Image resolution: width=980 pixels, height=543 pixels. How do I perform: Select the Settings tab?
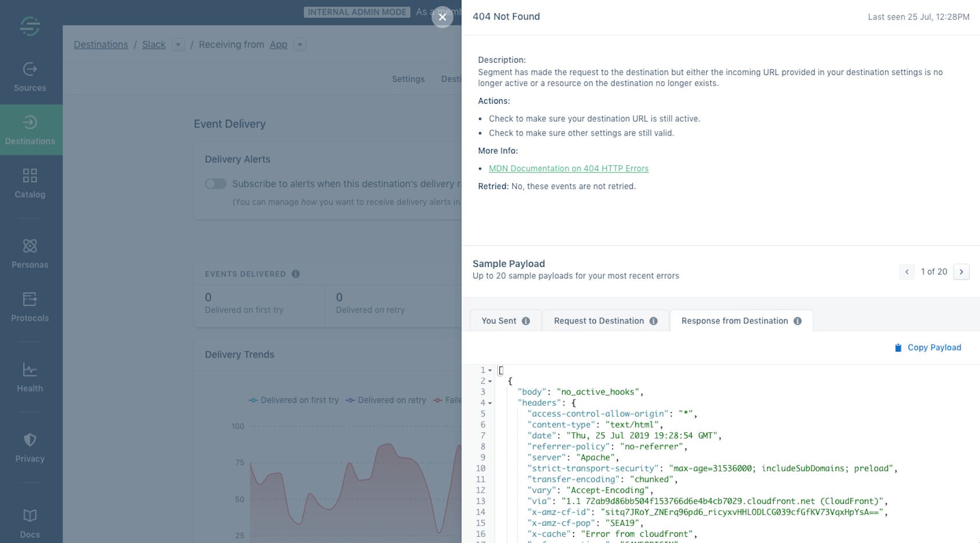pyautogui.click(x=408, y=79)
